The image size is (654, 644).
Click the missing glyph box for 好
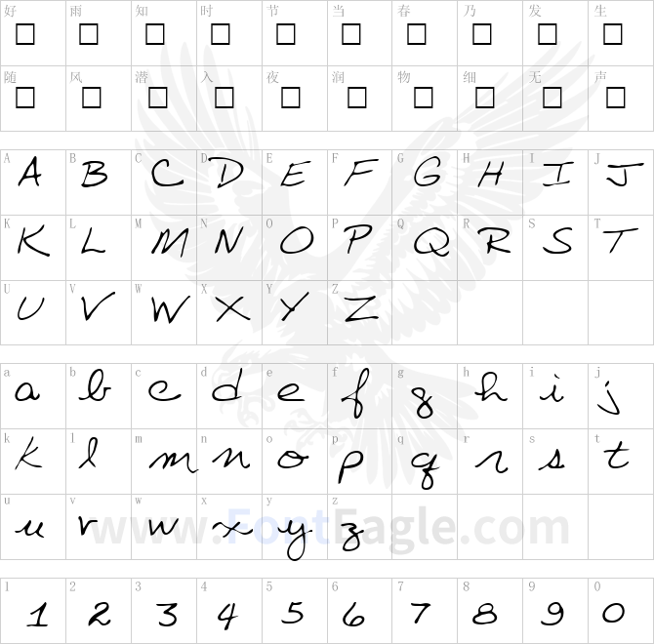[25, 34]
